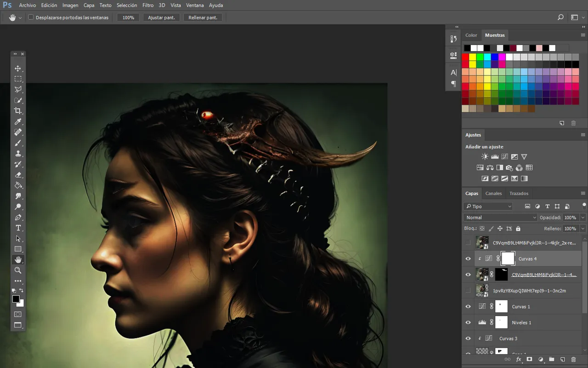
Task: Create new group folder in Capas
Action: tap(551, 359)
